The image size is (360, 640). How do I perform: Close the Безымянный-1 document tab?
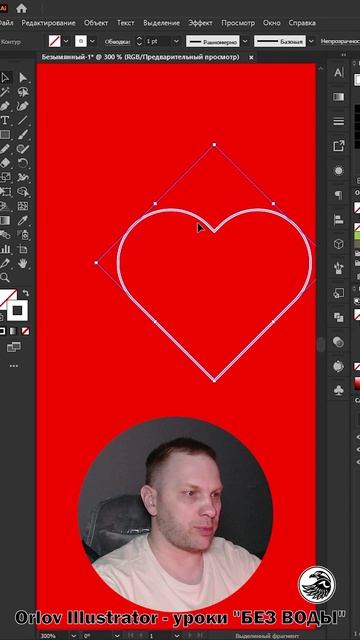pyautogui.click(x=251, y=58)
